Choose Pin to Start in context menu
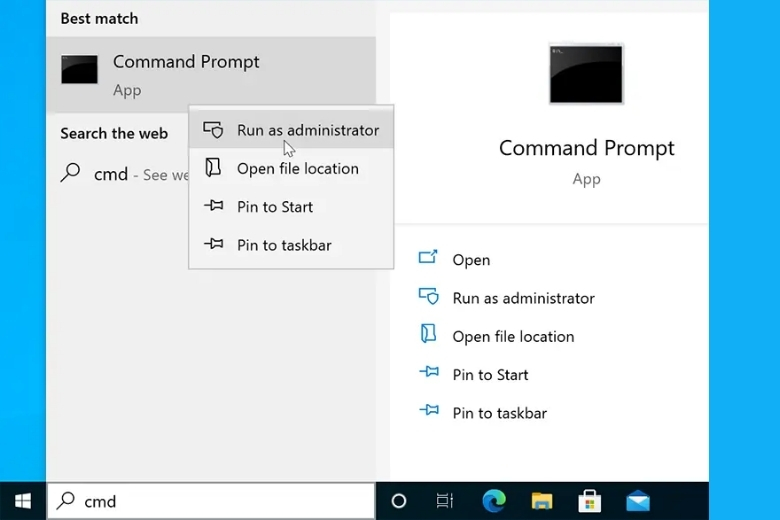 pyautogui.click(x=291, y=207)
